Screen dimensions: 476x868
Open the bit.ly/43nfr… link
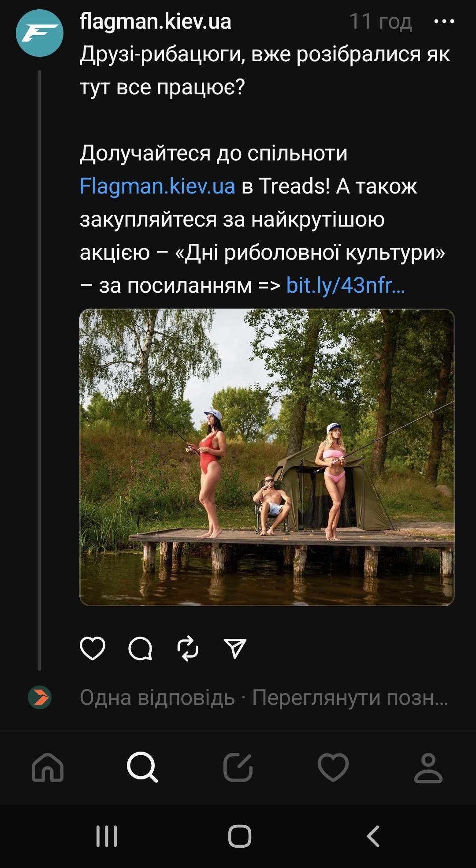pyautogui.click(x=346, y=285)
